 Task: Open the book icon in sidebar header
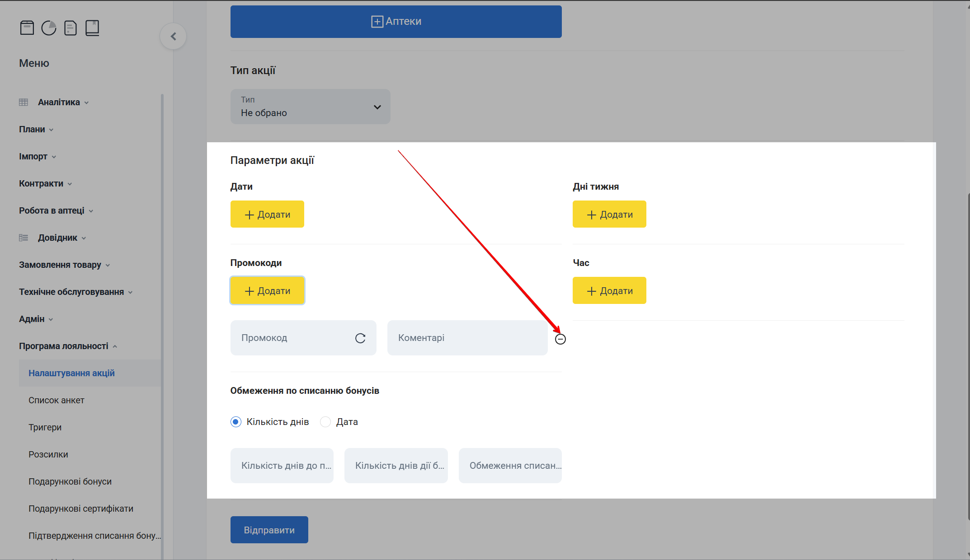92,28
